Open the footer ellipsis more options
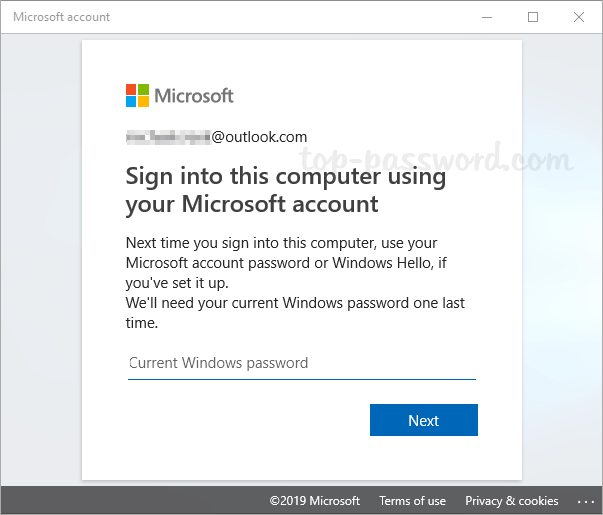The height and width of the screenshot is (515, 603). pyautogui.click(x=586, y=501)
